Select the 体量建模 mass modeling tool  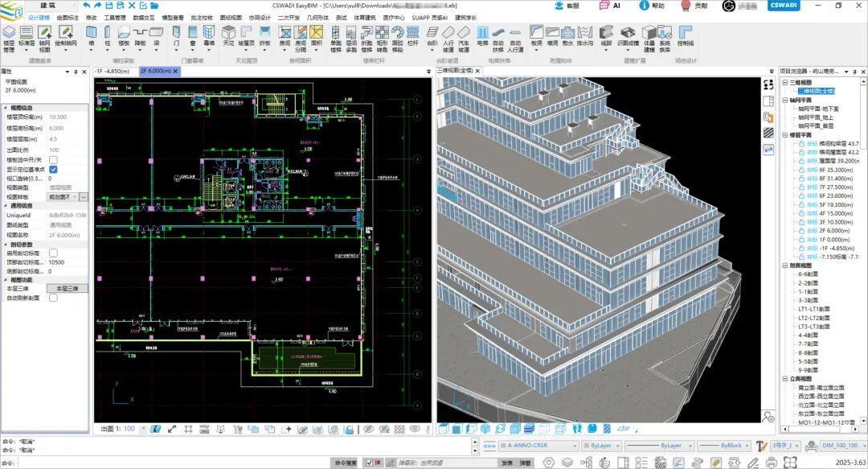[649, 39]
